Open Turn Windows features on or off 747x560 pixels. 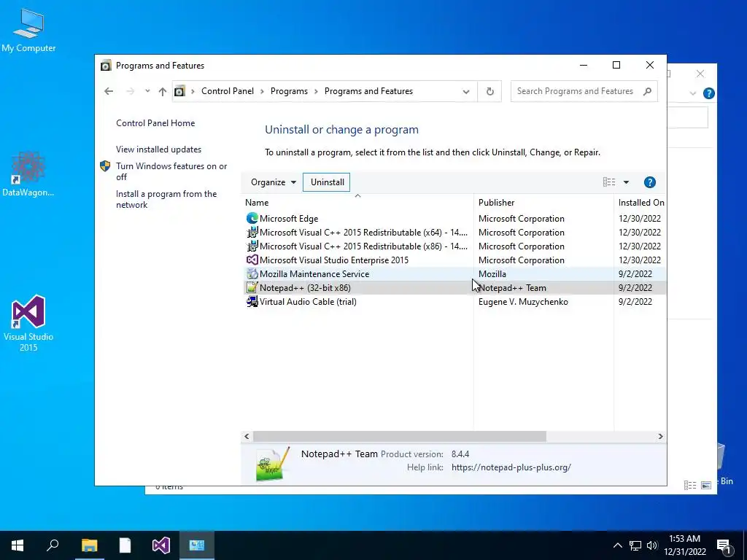pyautogui.click(x=171, y=171)
